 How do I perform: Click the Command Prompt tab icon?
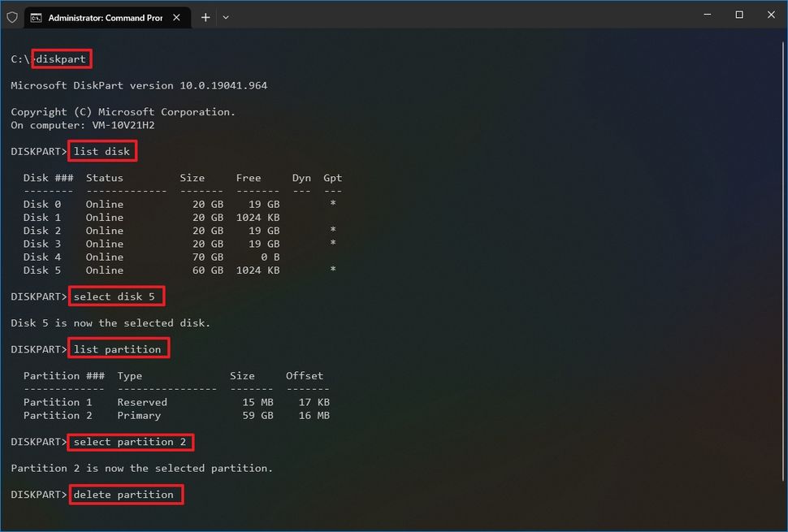(37, 18)
